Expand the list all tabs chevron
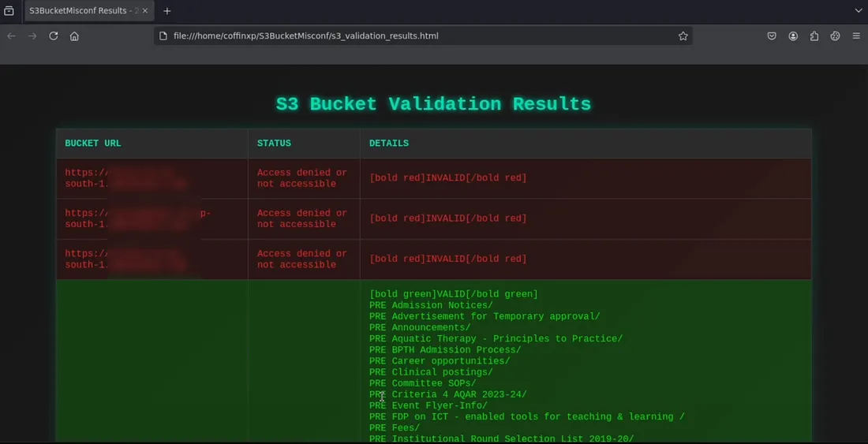 [859, 11]
